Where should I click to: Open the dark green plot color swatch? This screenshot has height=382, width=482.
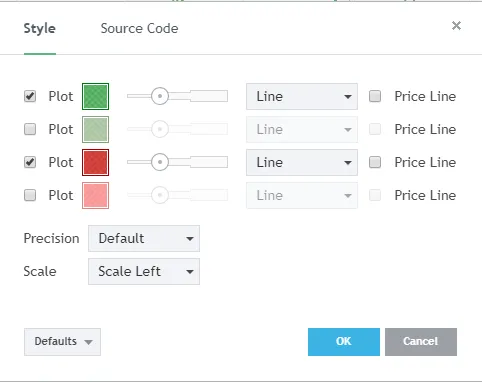coord(95,96)
